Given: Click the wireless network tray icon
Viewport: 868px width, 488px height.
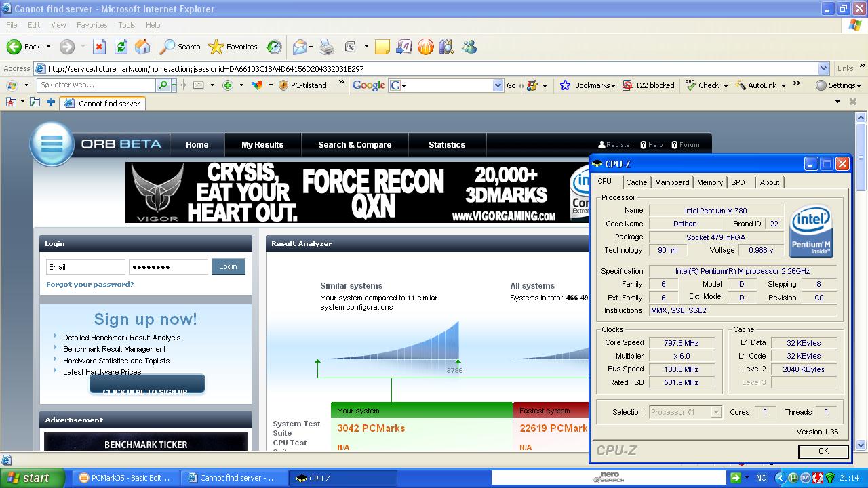Looking at the screenshot, I should pyautogui.click(x=829, y=478).
